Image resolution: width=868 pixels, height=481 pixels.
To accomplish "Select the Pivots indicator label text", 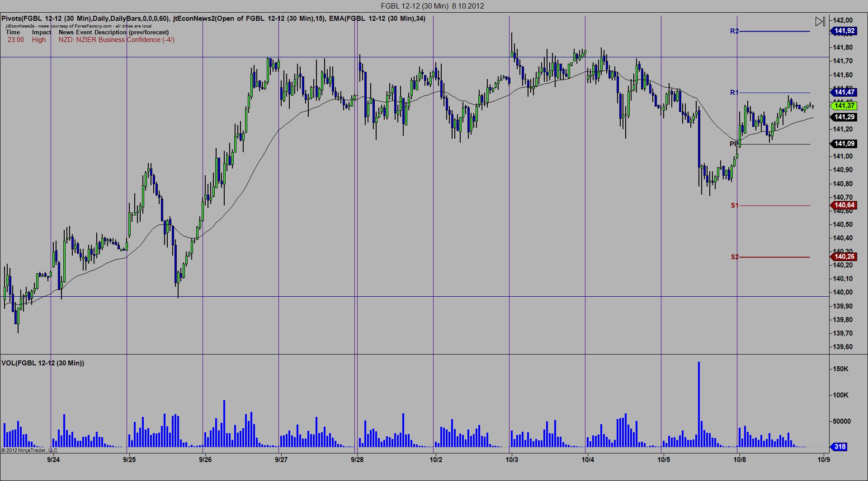I will pyautogui.click(x=86, y=19).
